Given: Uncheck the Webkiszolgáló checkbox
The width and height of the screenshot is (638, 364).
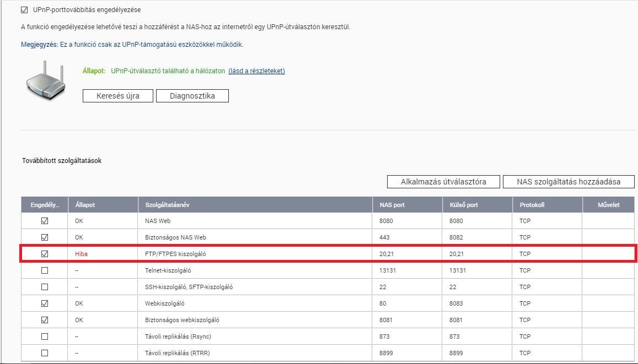Looking at the screenshot, I should click(45, 303).
